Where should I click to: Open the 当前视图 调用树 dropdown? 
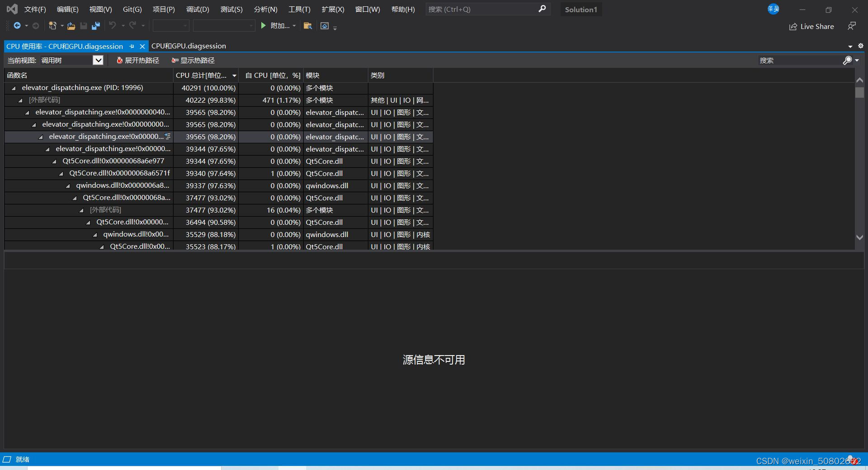(98, 60)
